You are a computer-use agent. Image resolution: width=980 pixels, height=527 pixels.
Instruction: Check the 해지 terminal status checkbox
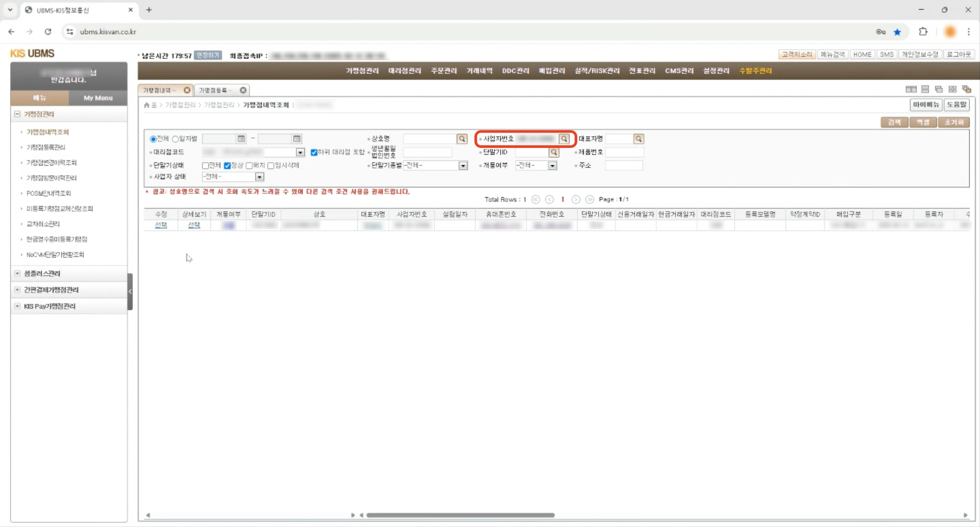point(249,166)
